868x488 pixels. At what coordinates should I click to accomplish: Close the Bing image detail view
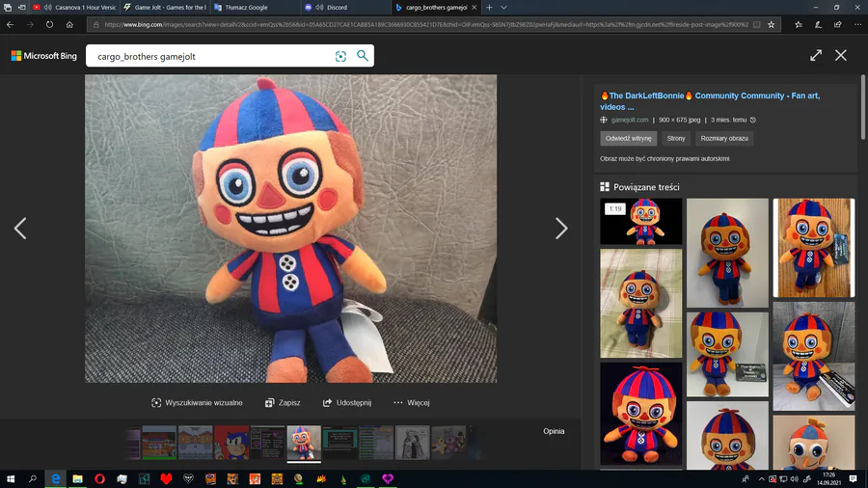coord(841,55)
